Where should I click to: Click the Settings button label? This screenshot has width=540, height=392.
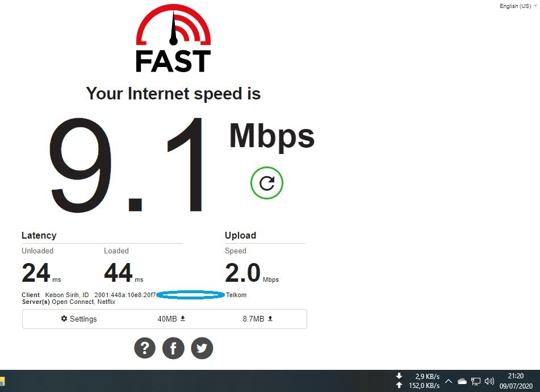pos(83,319)
